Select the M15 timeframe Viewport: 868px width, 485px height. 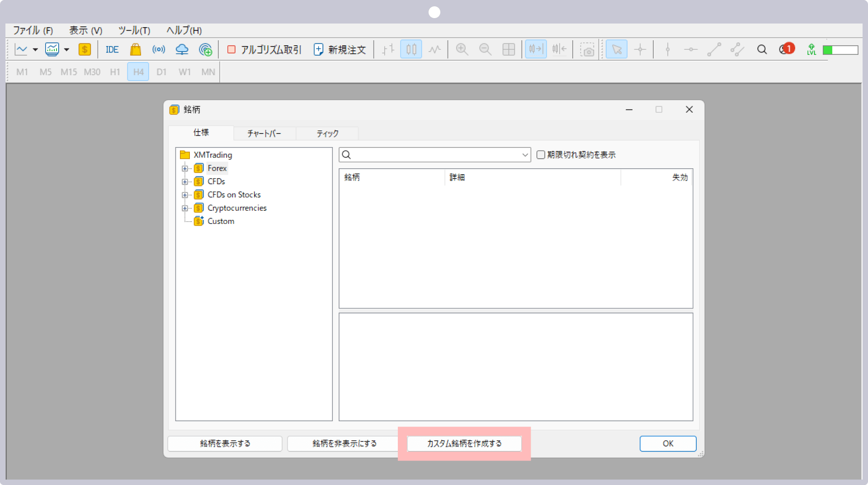69,72
